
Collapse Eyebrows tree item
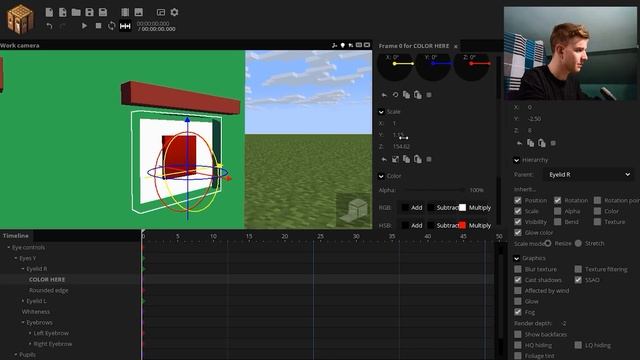tap(23, 322)
